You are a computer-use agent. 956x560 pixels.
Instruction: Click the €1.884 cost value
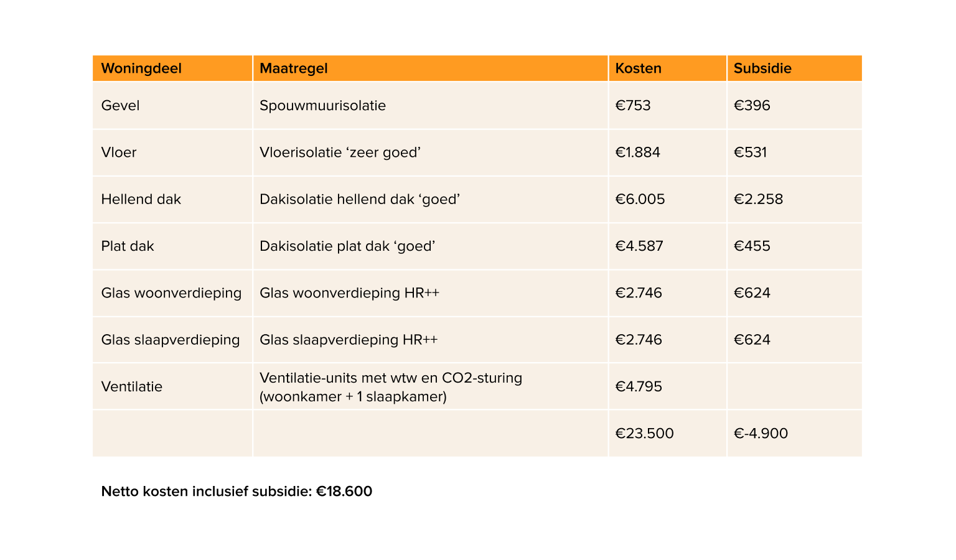point(638,152)
